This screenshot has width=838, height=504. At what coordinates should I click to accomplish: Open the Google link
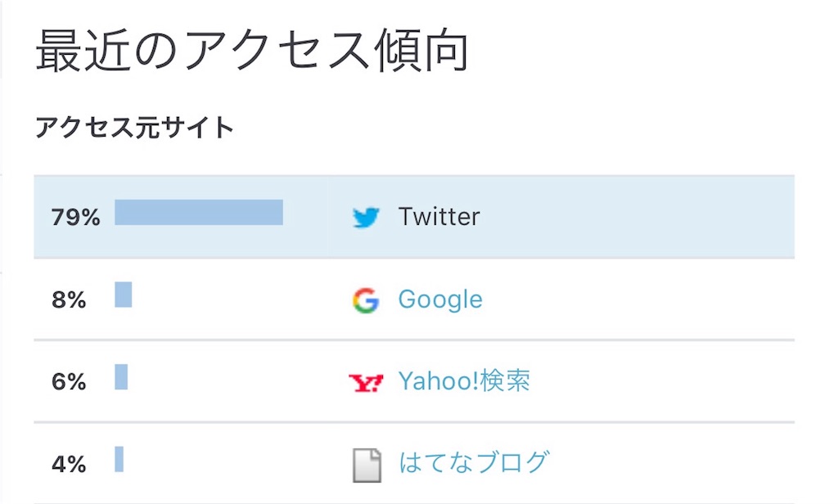[440, 299]
